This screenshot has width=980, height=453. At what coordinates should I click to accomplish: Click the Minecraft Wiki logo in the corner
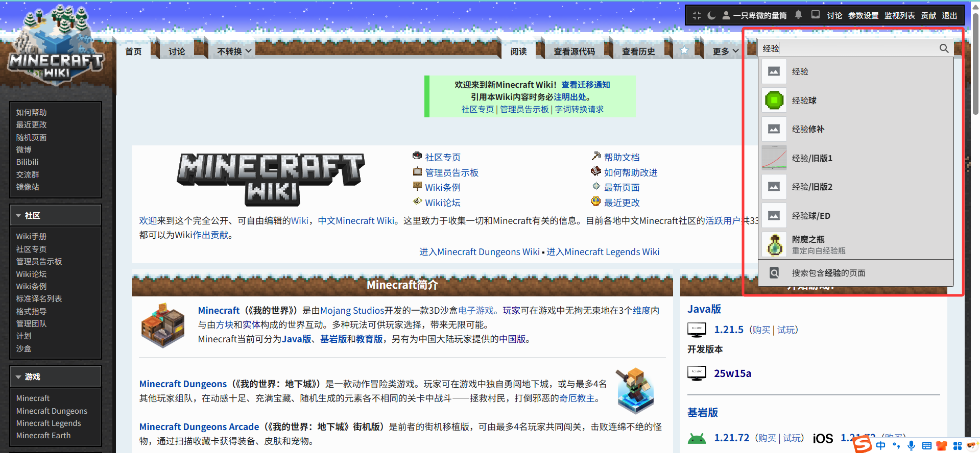[x=56, y=51]
